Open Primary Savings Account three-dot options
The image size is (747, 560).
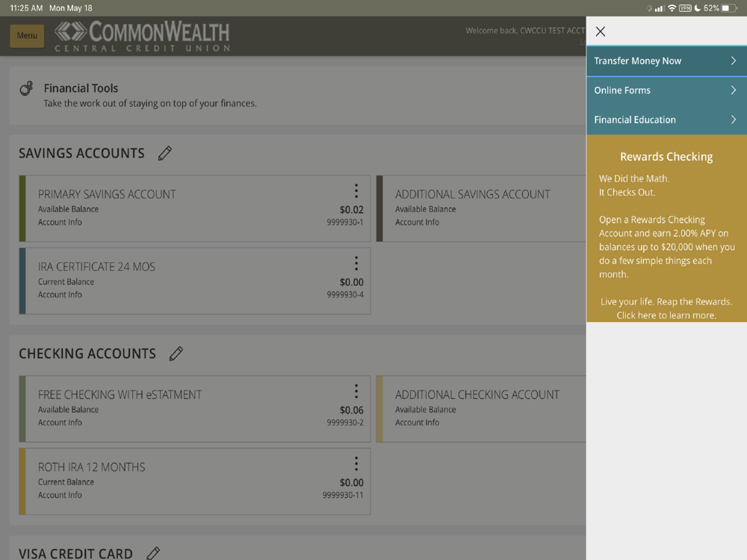tap(356, 191)
